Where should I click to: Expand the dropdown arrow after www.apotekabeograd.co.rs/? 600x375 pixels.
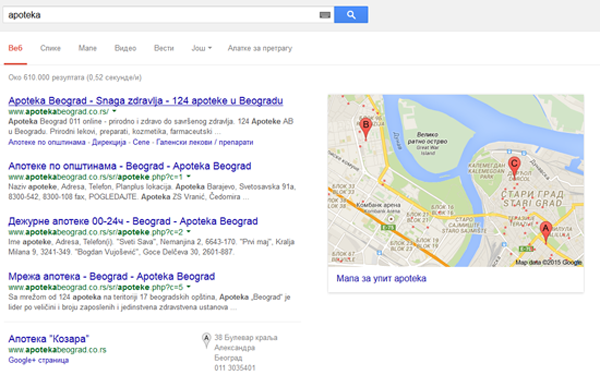pos(114,111)
